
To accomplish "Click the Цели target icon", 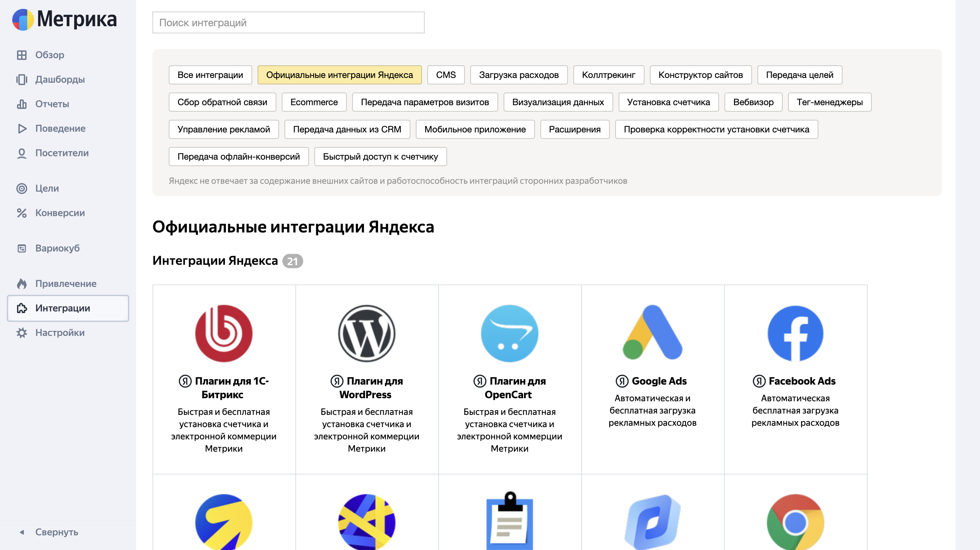I will click(22, 189).
